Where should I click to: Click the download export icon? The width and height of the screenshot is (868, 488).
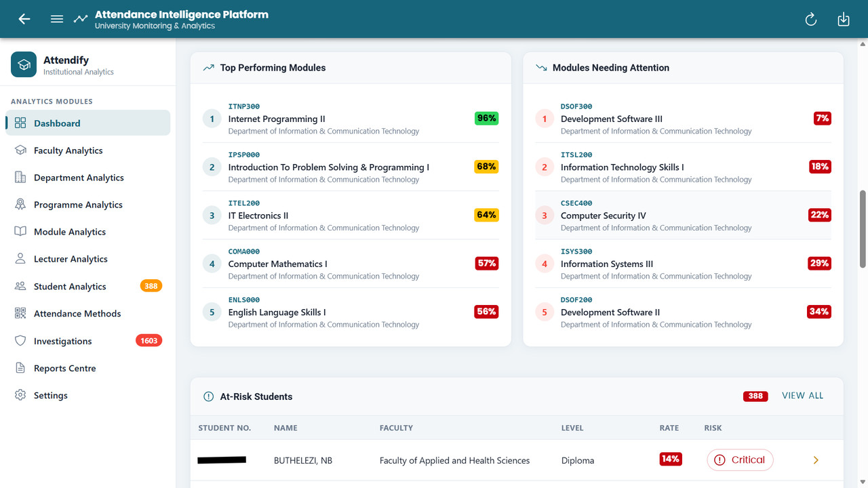click(844, 20)
